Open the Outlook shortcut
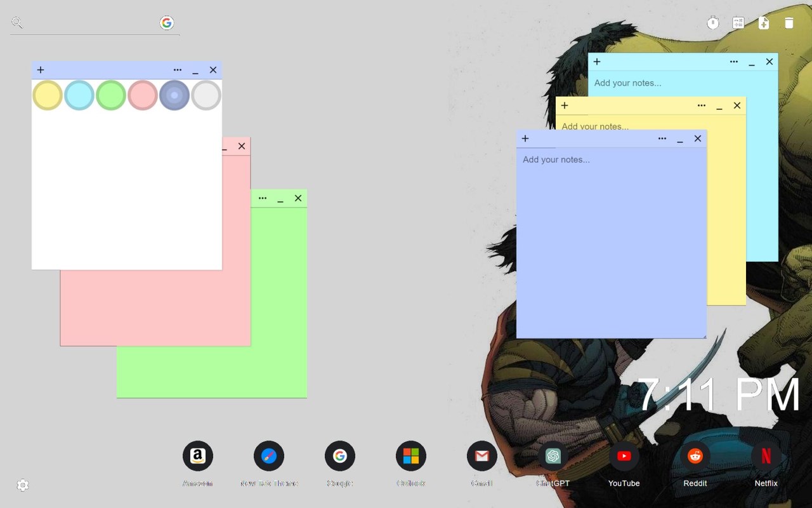This screenshot has height=508, width=812. tap(411, 456)
